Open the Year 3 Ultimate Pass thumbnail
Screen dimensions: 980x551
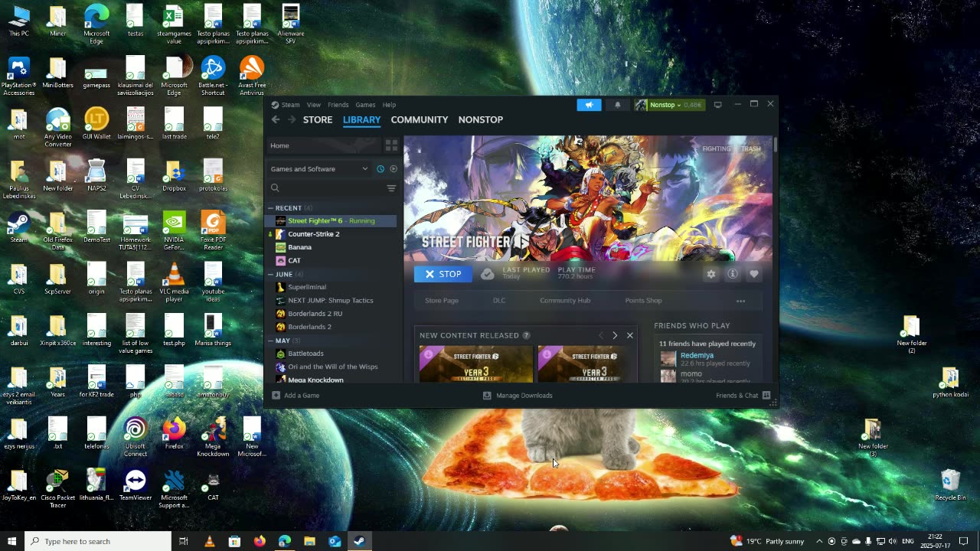click(475, 364)
